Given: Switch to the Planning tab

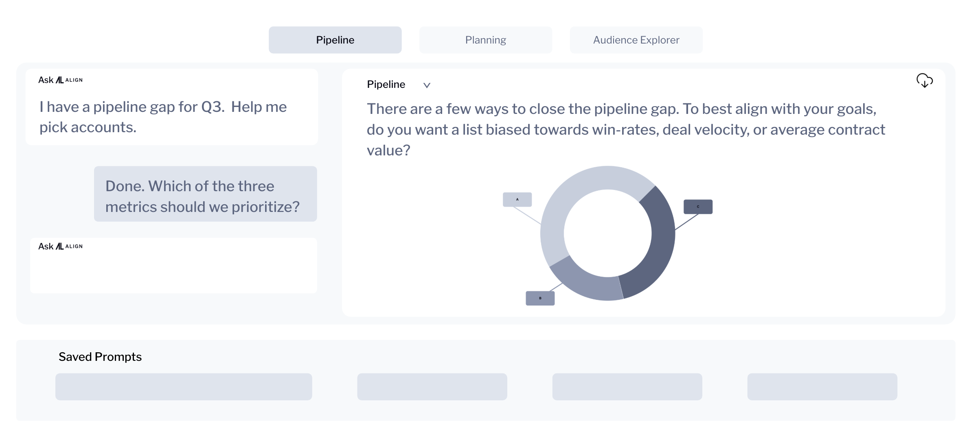Looking at the screenshot, I should pyautogui.click(x=485, y=39).
